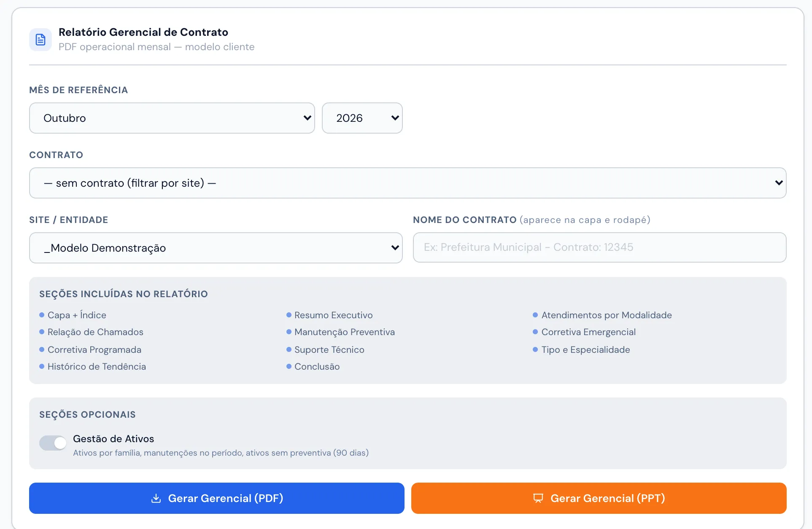
Task: Click the Mês de Referência label
Action: pos(78,90)
